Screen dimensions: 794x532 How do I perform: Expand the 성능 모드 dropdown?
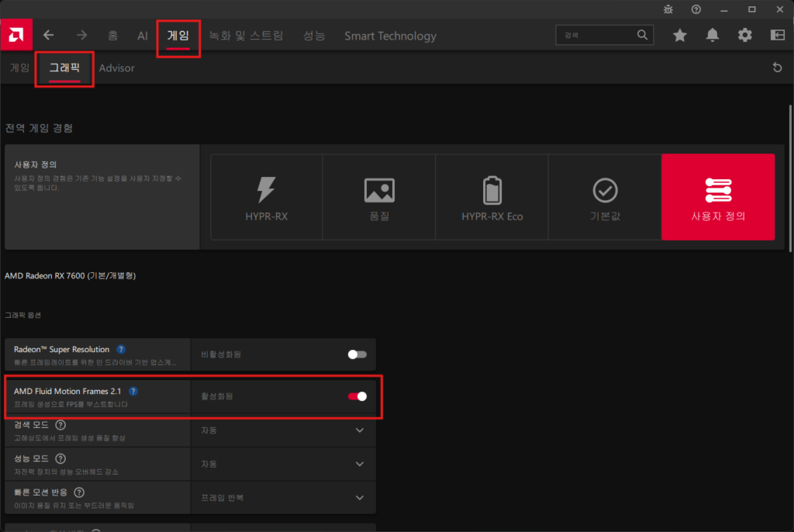coord(360,464)
